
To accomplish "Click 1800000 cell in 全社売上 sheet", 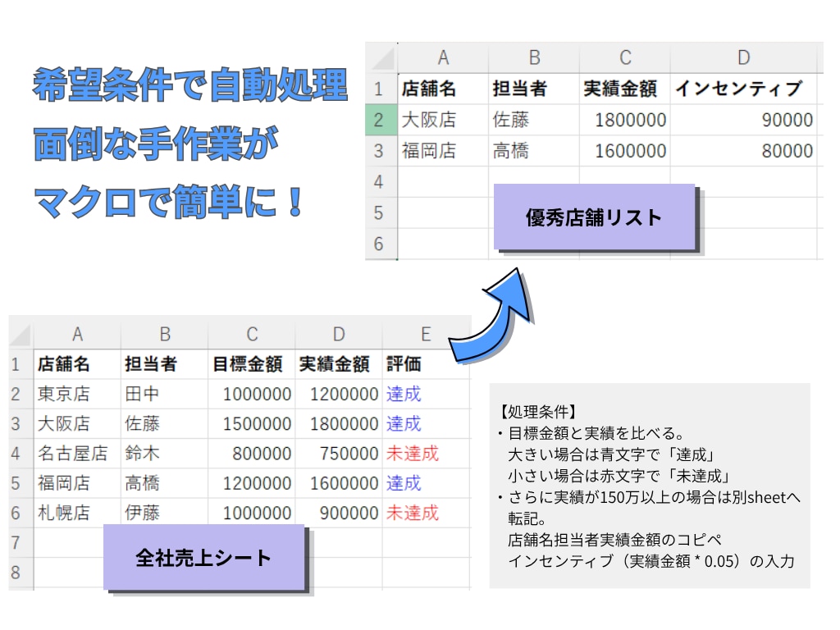I will 339,424.
